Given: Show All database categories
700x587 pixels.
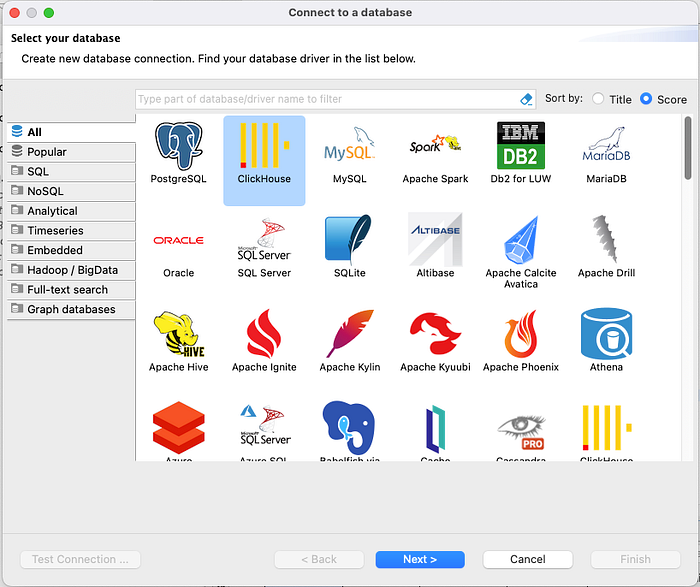Looking at the screenshot, I should click(x=71, y=132).
